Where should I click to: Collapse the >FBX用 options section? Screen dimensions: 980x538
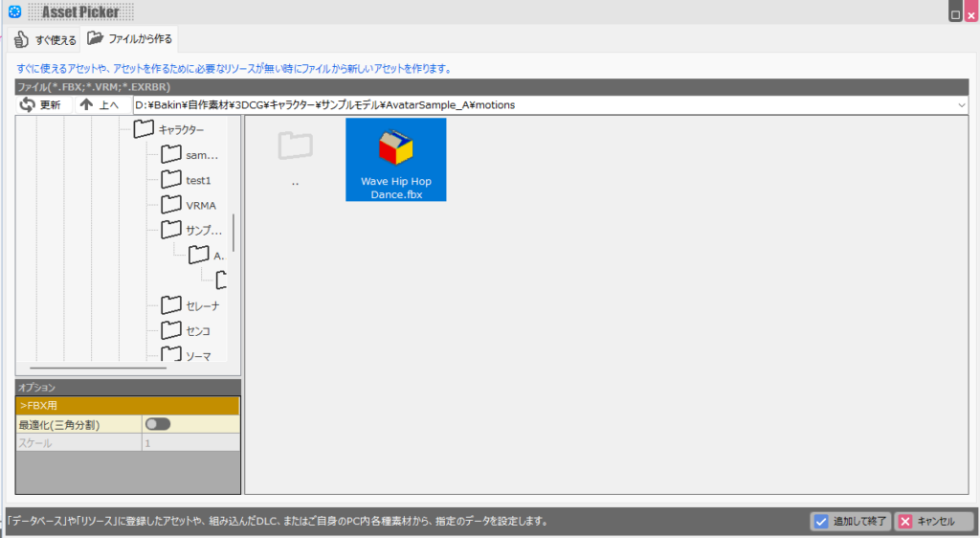click(x=127, y=406)
